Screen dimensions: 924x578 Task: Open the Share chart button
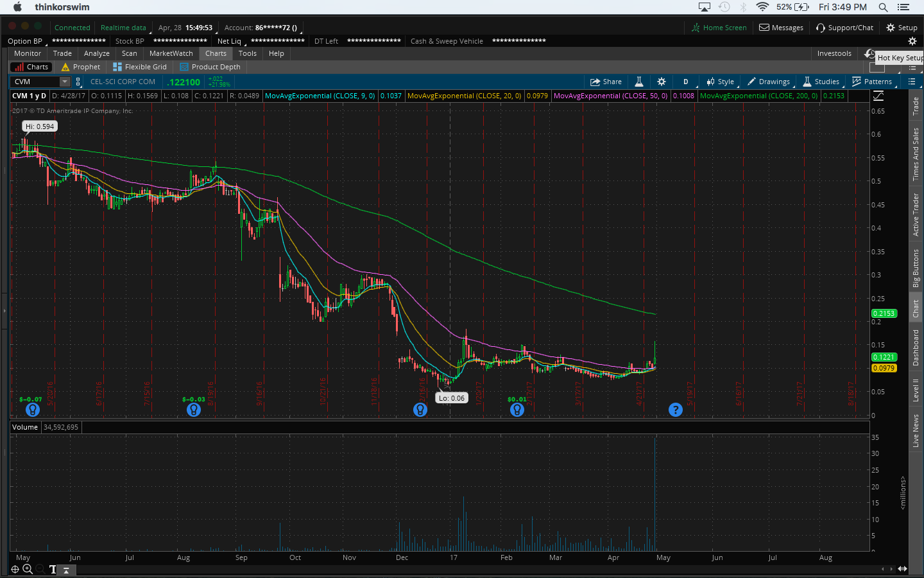(606, 82)
